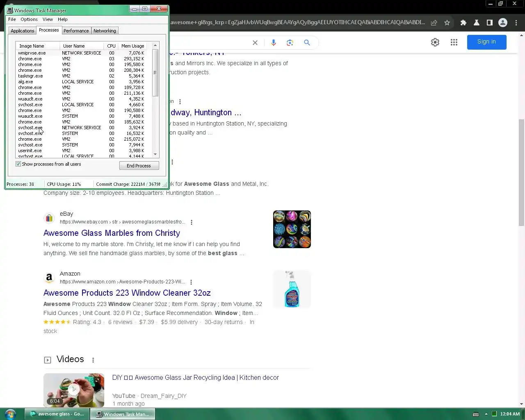525x420 pixels.
Task: Open Awesome Products 223 Window Cleaner link
Action: (x=127, y=293)
